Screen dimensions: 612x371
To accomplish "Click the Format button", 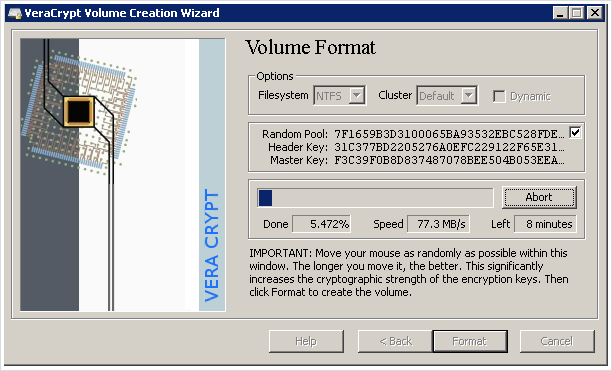I will [470, 341].
